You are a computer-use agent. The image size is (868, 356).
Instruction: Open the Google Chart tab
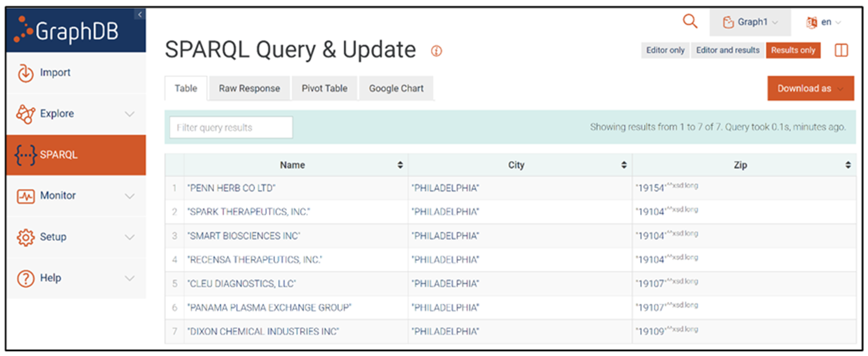[396, 89]
